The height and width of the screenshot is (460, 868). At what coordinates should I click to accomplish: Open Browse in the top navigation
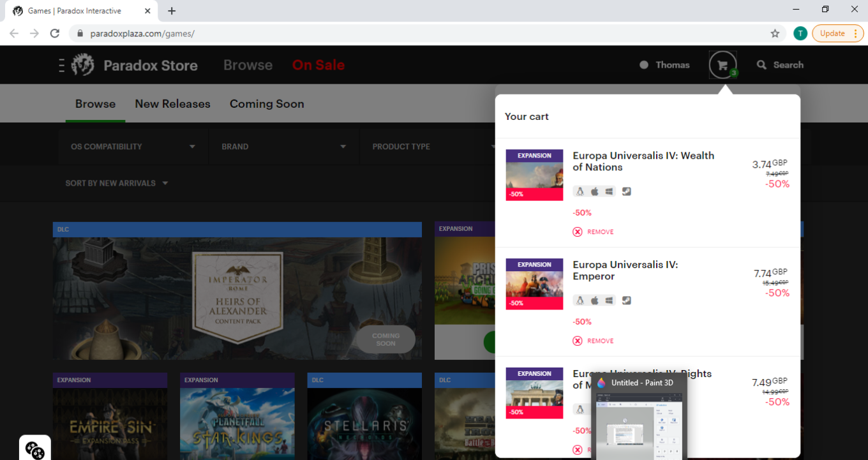pyautogui.click(x=248, y=65)
